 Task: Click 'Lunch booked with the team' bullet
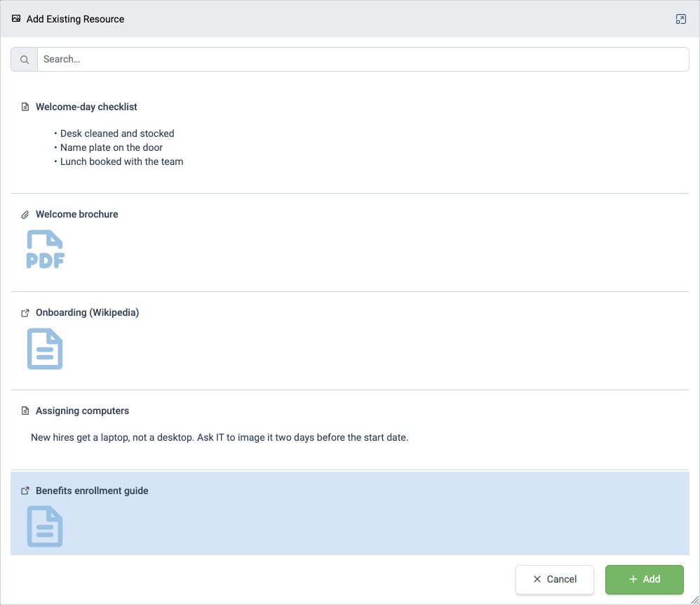pyautogui.click(x=121, y=161)
